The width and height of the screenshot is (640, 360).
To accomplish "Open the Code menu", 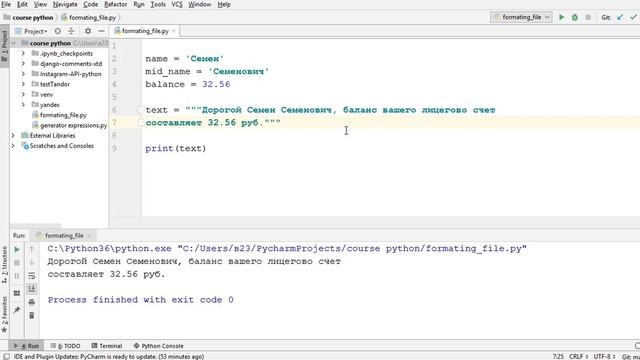I will pos(91,4).
